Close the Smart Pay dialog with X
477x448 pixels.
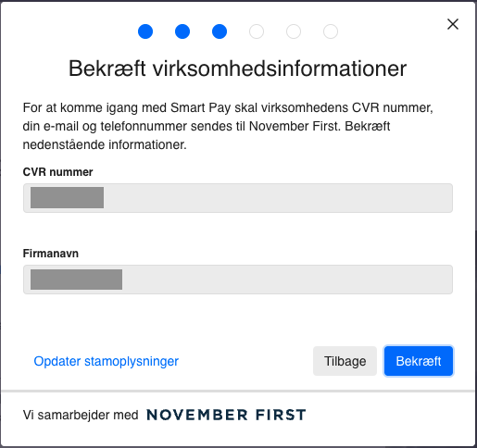pos(453,24)
